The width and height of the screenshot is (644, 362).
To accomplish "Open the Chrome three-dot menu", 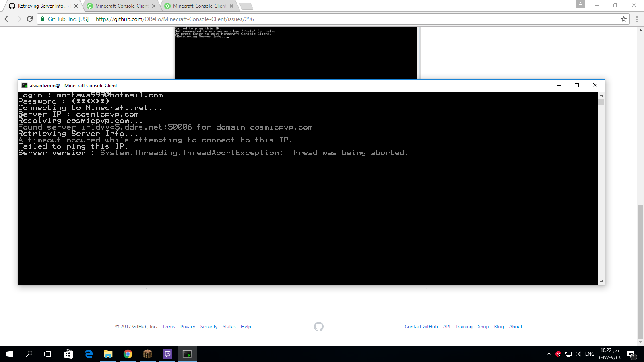I will click(636, 19).
